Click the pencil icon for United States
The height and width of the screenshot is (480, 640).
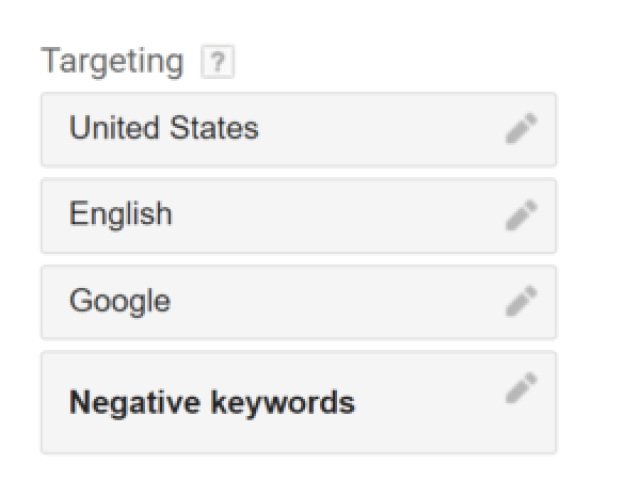522,128
